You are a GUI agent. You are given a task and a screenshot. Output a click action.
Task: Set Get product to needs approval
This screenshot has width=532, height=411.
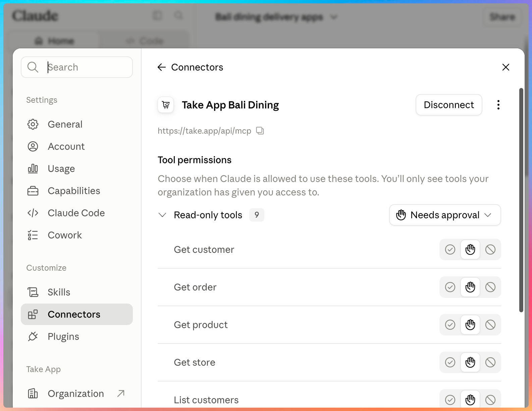[470, 325]
